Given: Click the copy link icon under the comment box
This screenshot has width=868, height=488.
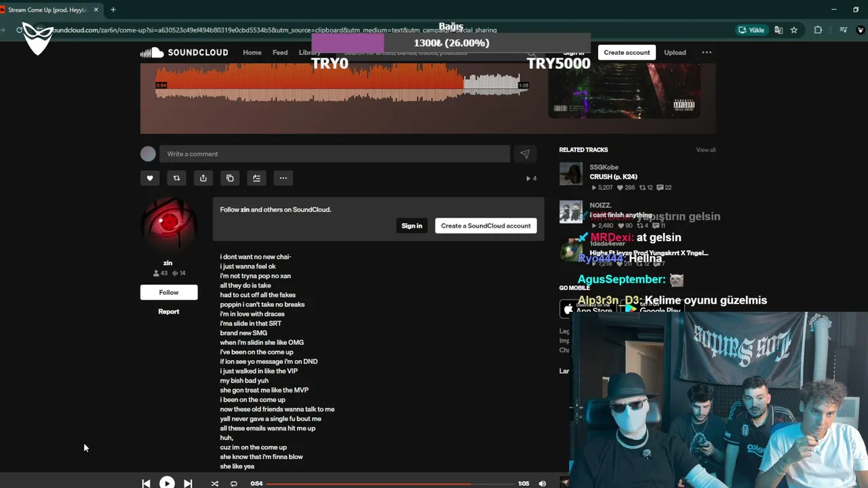Looking at the screenshot, I should click(230, 178).
